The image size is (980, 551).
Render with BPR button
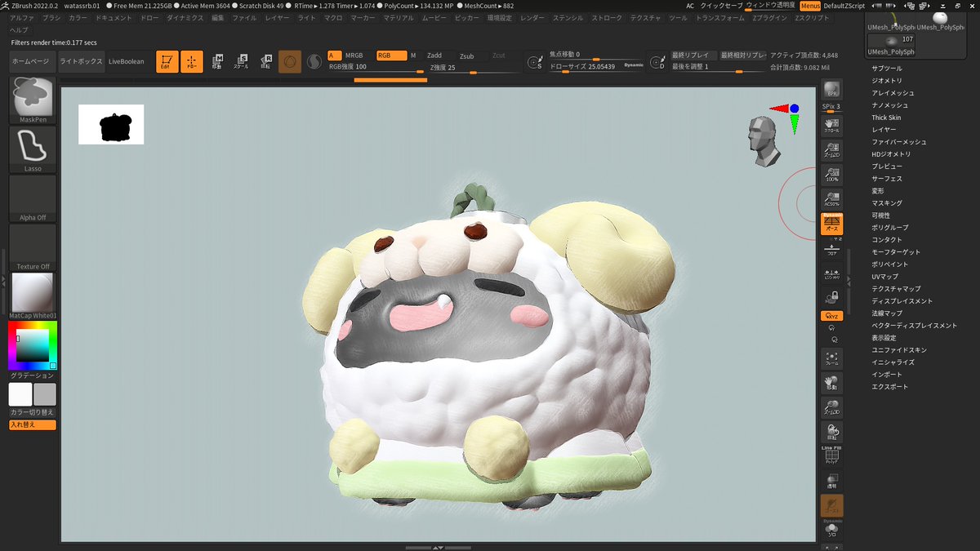[831, 91]
